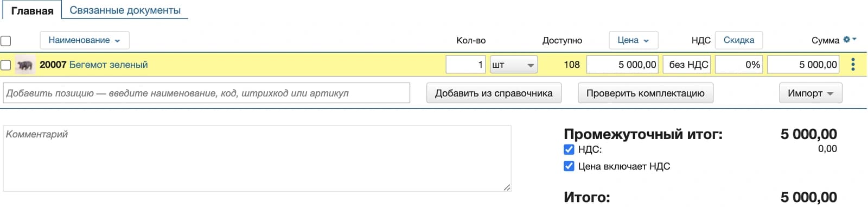Viewport: 868px width, 207px height.
Task: Click the Доступно column header
Action: pyautogui.click(x=562, y=41)
